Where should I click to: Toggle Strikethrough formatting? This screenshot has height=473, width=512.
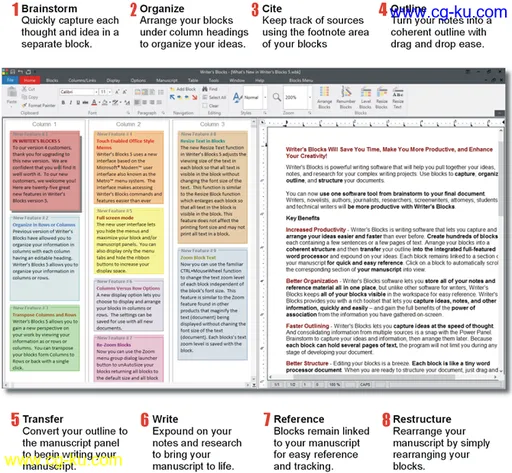85,102
